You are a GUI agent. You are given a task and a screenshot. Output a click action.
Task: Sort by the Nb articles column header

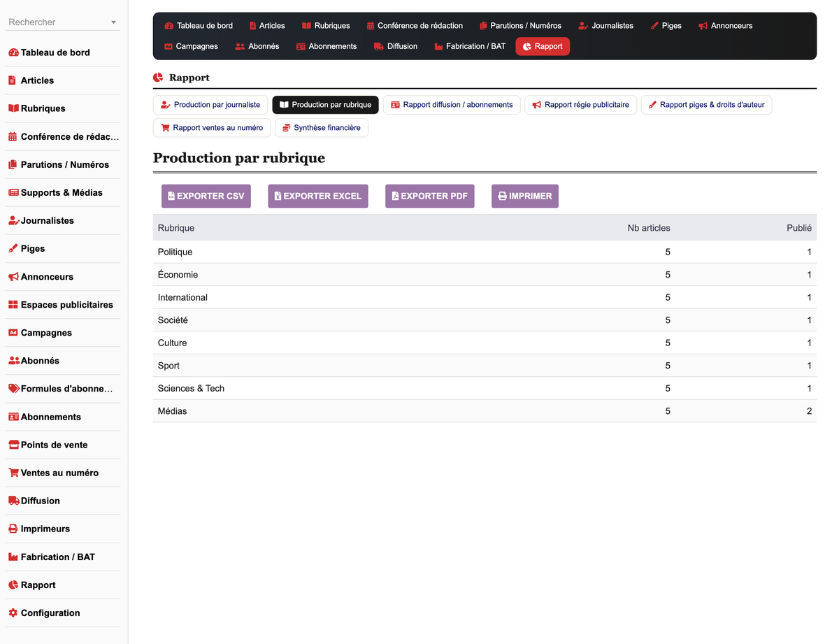pos(649,228)
